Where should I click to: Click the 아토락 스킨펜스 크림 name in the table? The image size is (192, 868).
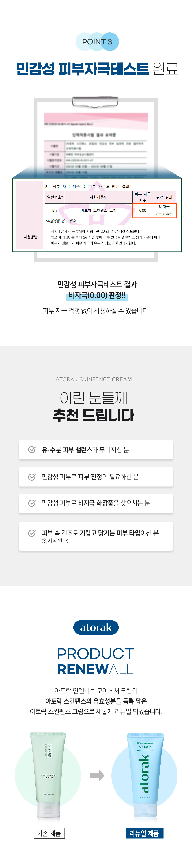(x=98, y=210)
